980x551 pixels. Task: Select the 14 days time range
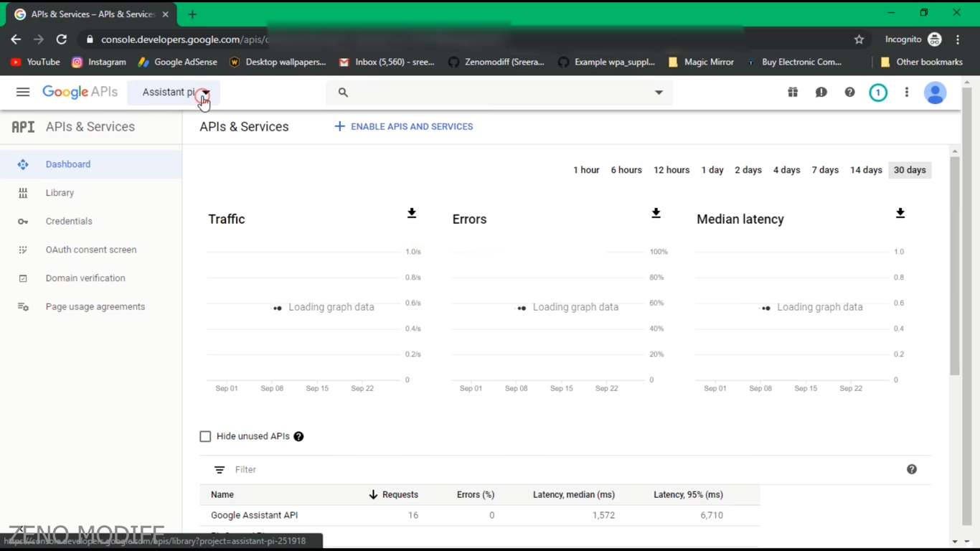(x=866, y=170)
